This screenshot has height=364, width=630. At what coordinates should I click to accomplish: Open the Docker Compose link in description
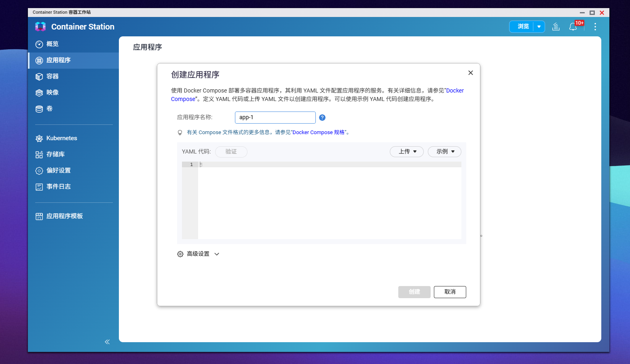[x=455, y=90]
